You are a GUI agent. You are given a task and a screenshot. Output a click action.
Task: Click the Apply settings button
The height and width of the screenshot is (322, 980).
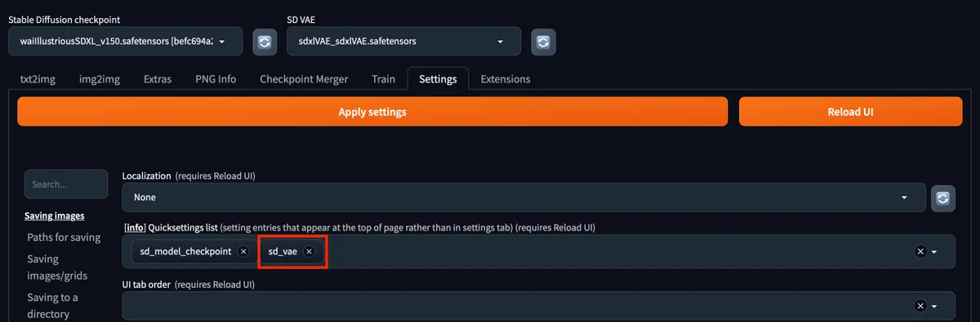372,112
